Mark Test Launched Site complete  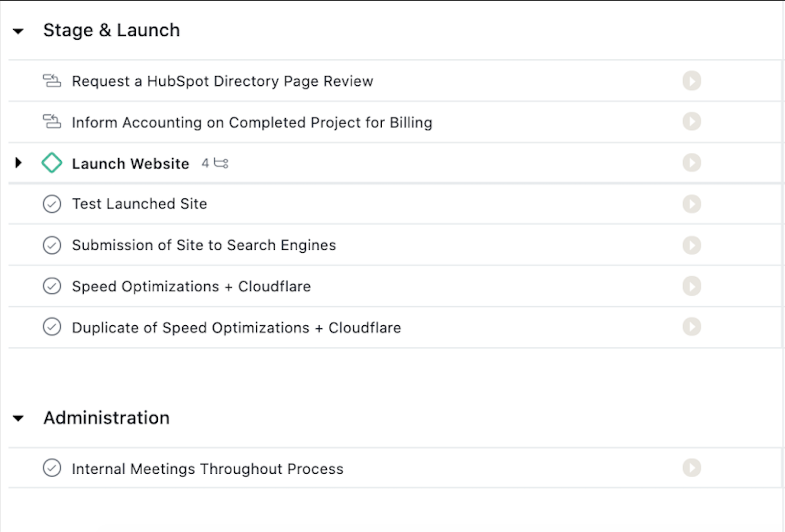click(52, 204)
